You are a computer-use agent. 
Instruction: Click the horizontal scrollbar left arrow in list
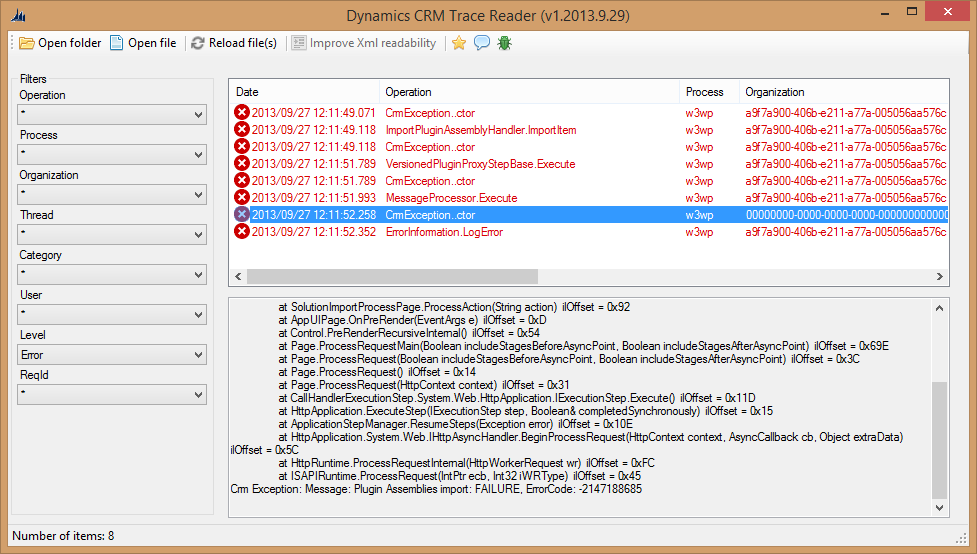(x=238, y=276)
